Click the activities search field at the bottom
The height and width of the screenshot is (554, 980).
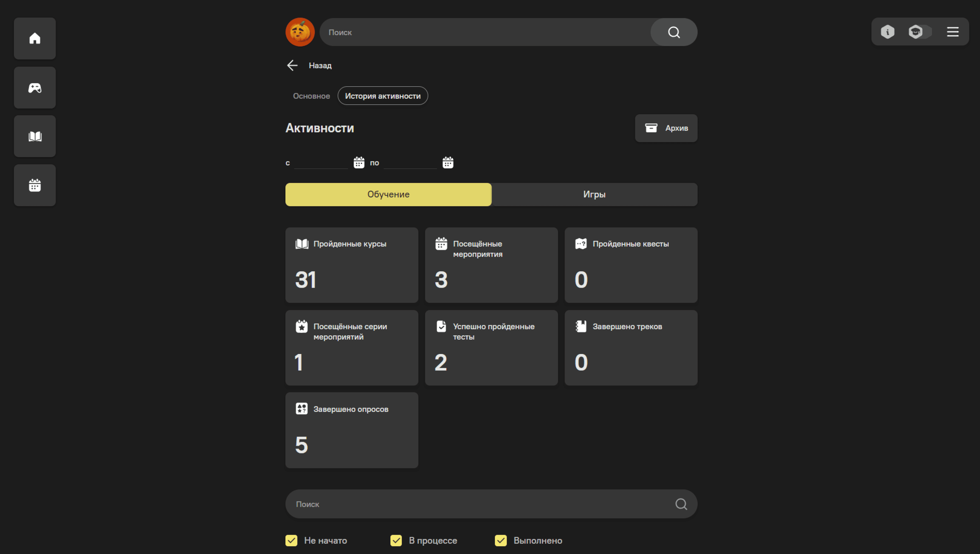click(480, 504)
